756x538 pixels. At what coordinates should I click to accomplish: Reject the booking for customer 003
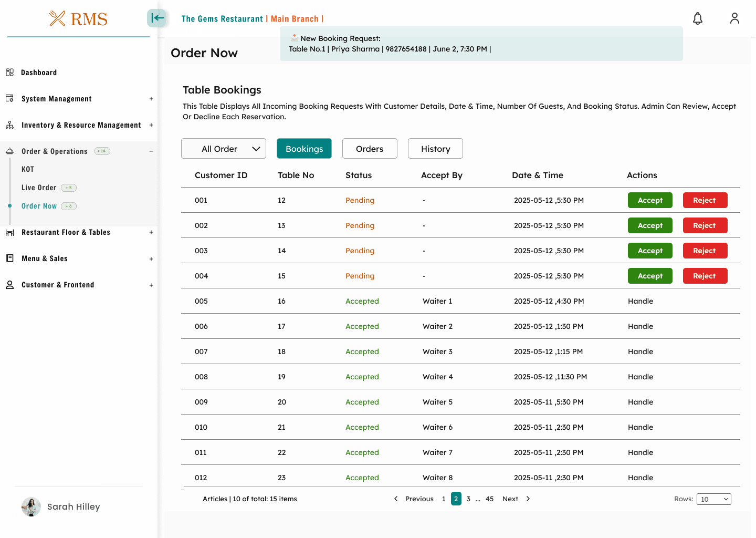point(705,251)
